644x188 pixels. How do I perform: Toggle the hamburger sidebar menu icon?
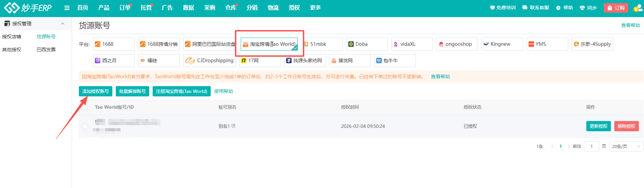67,8
